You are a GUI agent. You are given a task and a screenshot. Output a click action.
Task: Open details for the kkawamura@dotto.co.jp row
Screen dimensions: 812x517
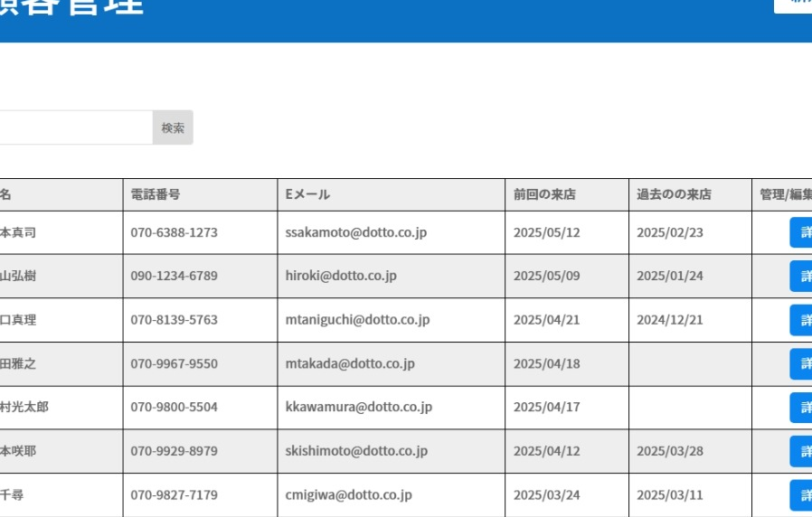pyautogui.click(x=801, y=408)
